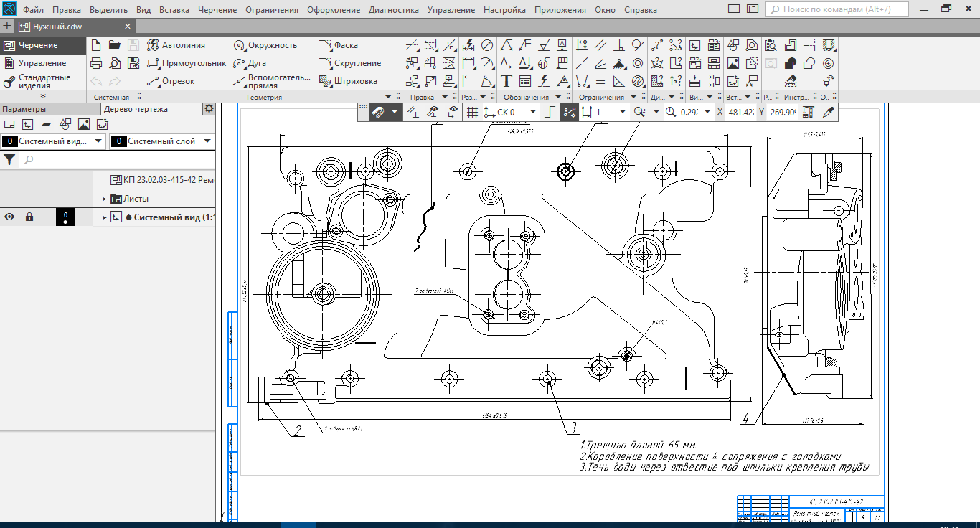The height and width of the screenshot is (528, 980).
Task: Open the Черчение menu
Action: tap(218, 10)
